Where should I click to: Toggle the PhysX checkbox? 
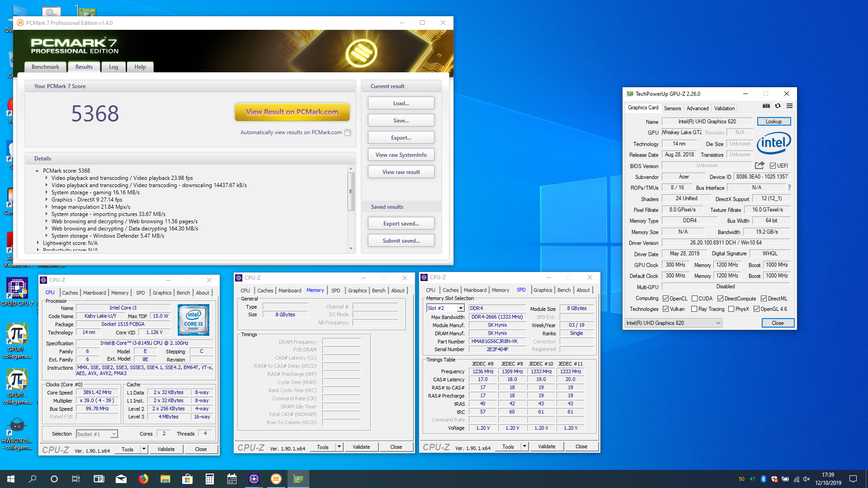tap(731, 309)
